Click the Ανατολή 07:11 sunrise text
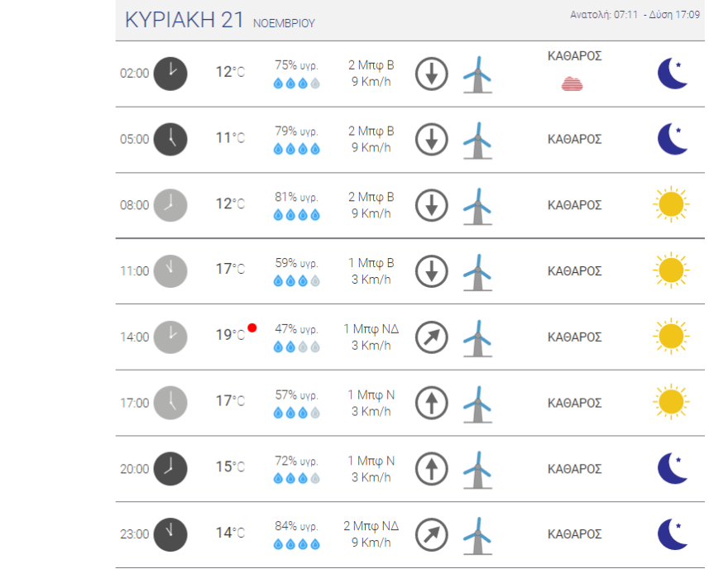 pyautogui.click(x=603, y=15)
